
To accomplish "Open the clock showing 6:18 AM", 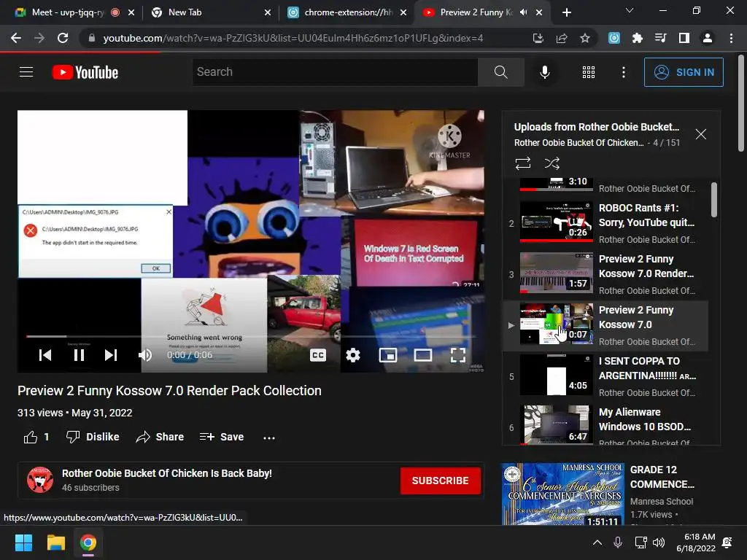I will [x=696, y=542].
